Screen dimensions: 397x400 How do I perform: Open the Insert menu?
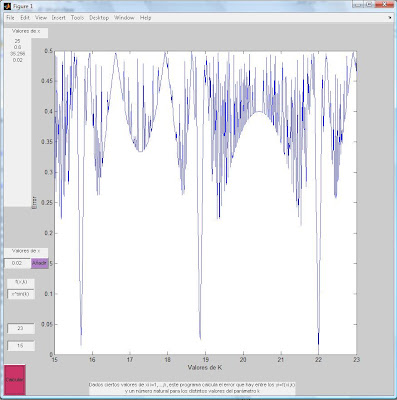click(x=59, y=18)
